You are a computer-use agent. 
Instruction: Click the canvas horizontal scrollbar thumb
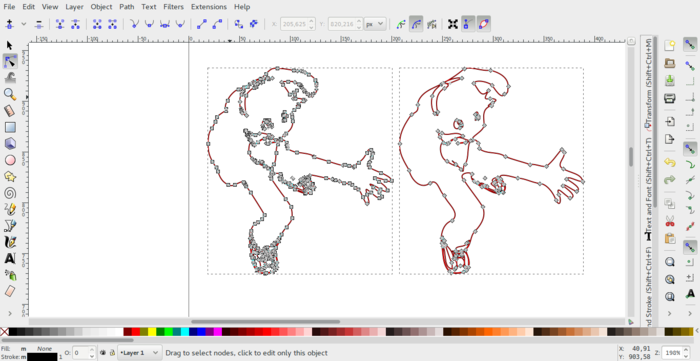click(265, 321)
